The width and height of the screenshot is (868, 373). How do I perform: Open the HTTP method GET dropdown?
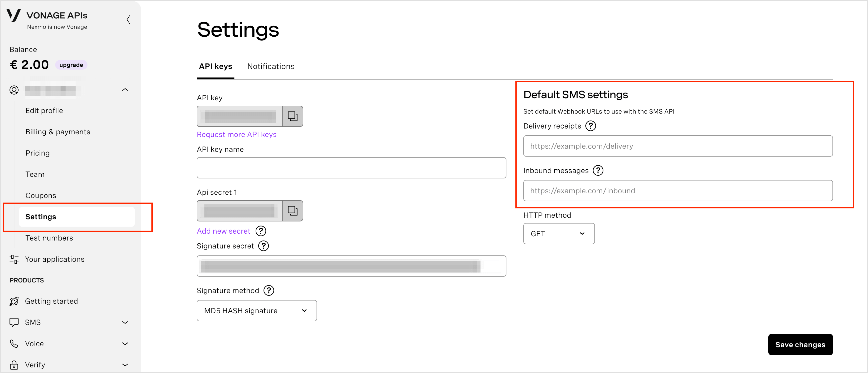pyautogui.click(x=558, y=233)
